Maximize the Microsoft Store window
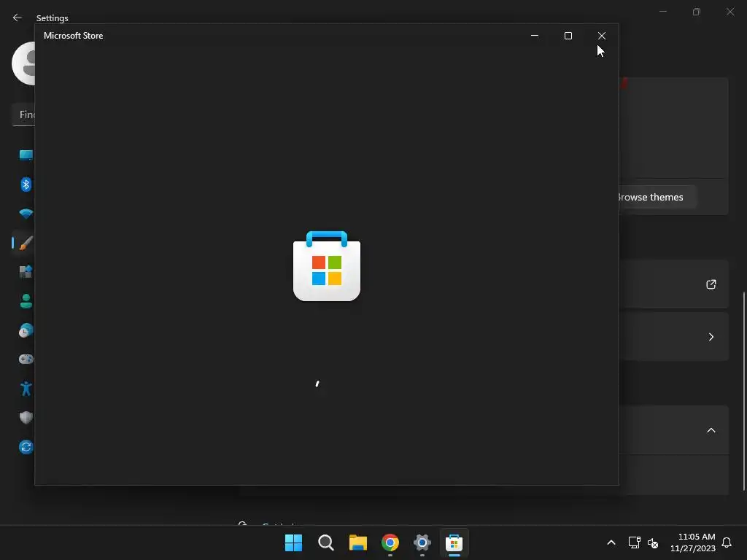 point(568,36)
